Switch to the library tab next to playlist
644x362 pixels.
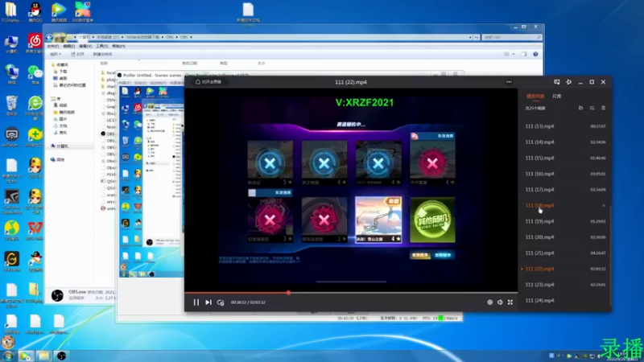click(556, 96)
